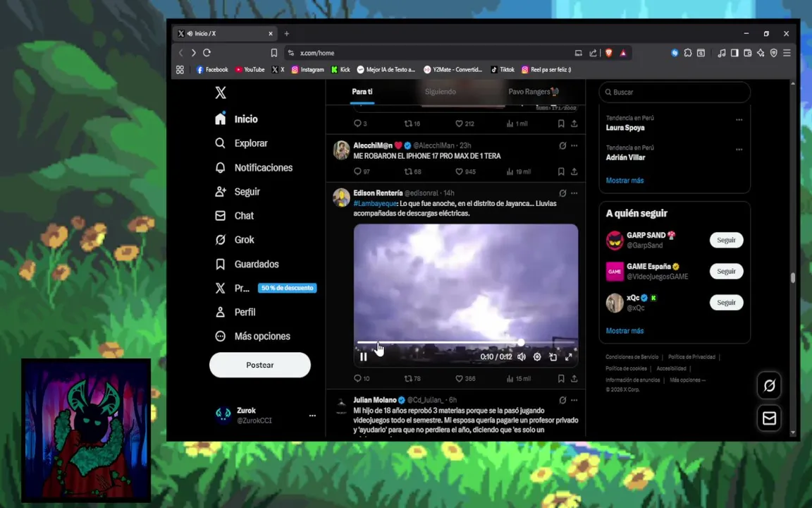Open the #Lambayeque hashtag link

click(x=375, y=204)
